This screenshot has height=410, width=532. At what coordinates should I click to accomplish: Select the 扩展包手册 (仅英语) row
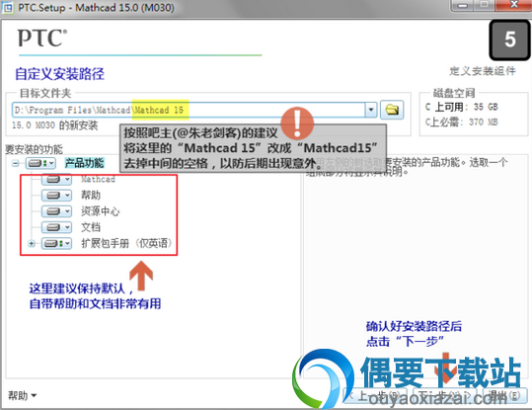[x=126, y=243]
